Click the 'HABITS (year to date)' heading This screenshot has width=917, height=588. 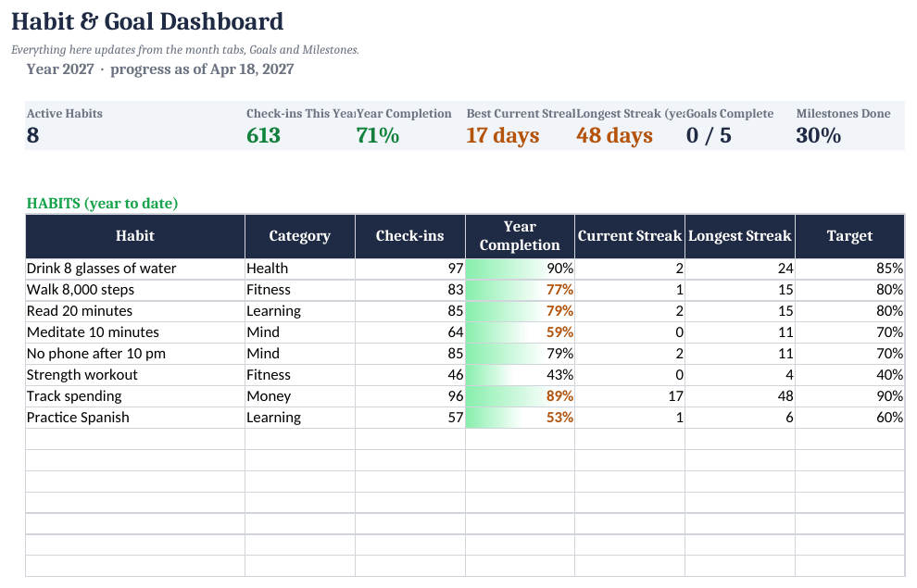(102, 204)
